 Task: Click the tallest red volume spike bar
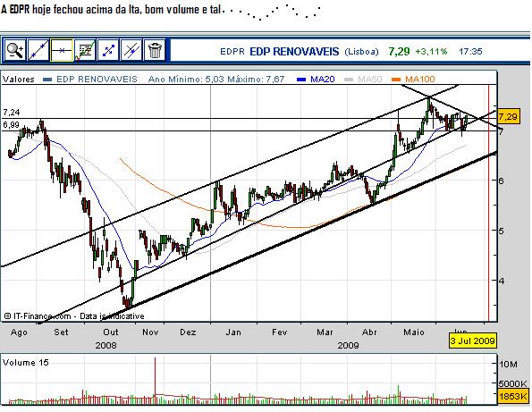click(x=155, y=380)
